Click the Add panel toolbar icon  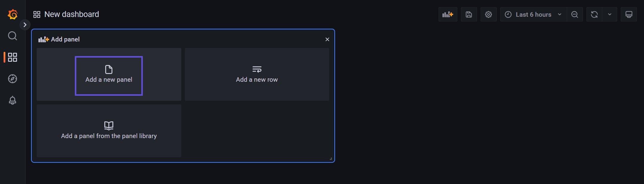pos(448,14)
